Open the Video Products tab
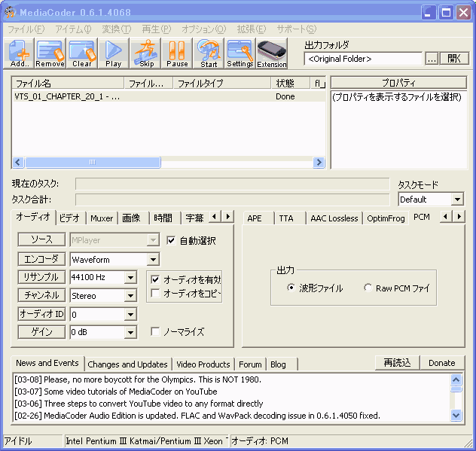This screenshot has width=476, height=451. [203, 364]
